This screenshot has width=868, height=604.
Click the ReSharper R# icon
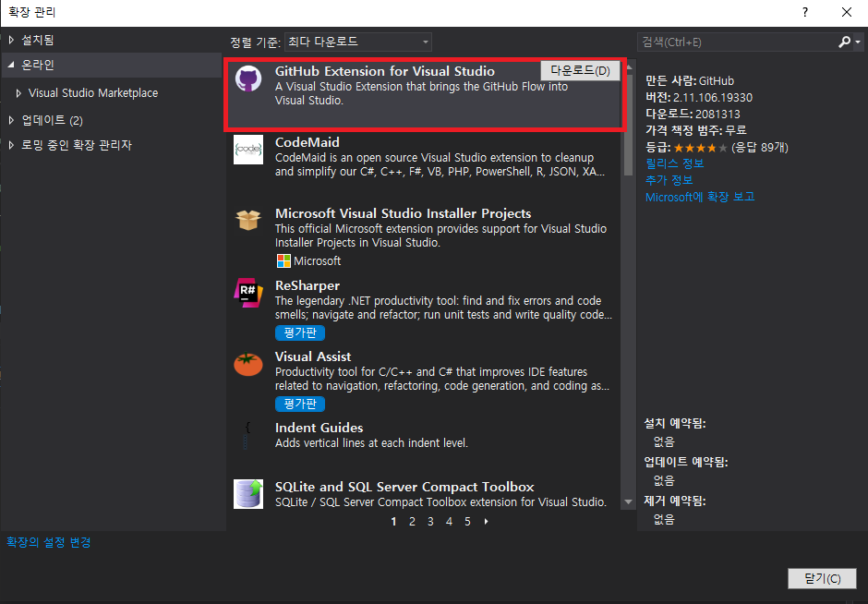tap(248, 293)
